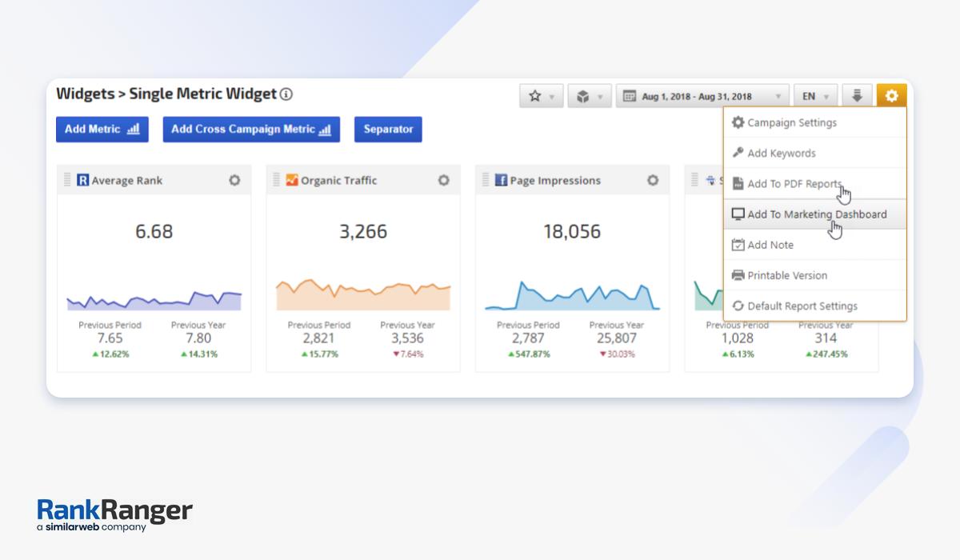Screen dimensions: 960x560
Task: Open the Organic Traffic widget gear settings
Action: pyautogui.click(x=443, y=181)
